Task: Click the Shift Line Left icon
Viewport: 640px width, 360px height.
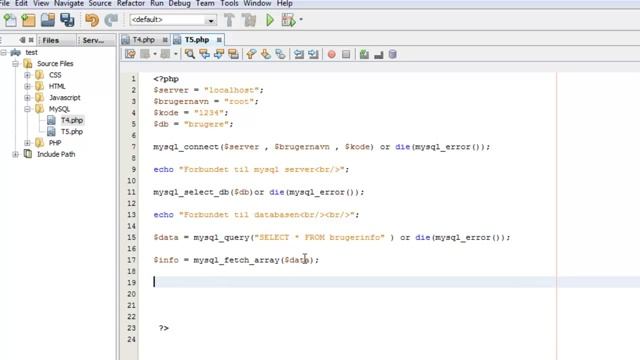Action: pyautogui.click(x=299, y=54)
